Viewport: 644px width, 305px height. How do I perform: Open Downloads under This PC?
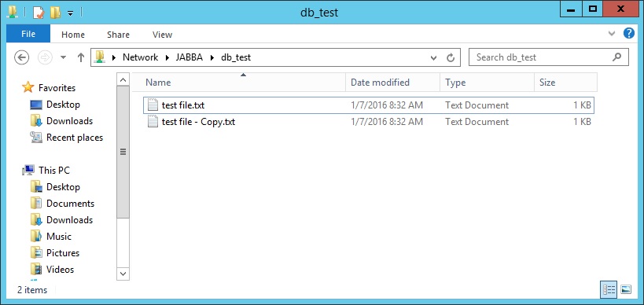(69, 220)
